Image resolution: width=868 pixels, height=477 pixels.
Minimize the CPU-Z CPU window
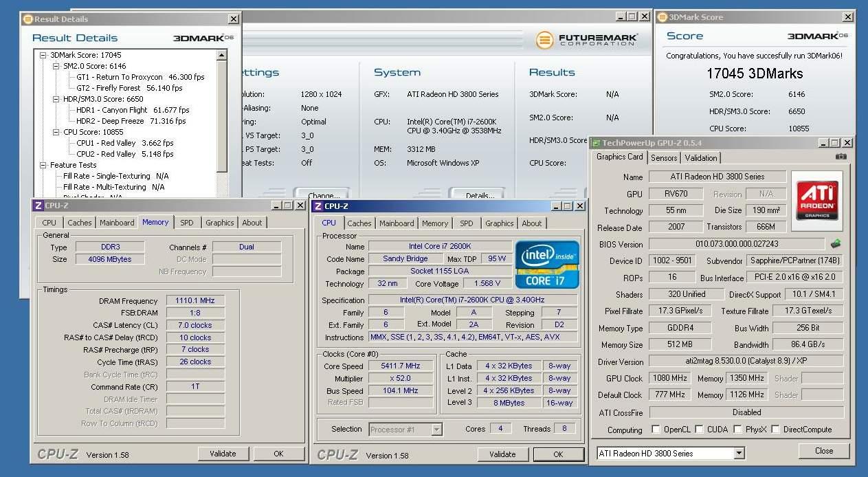pyautogui.click(x=555, y=206)
